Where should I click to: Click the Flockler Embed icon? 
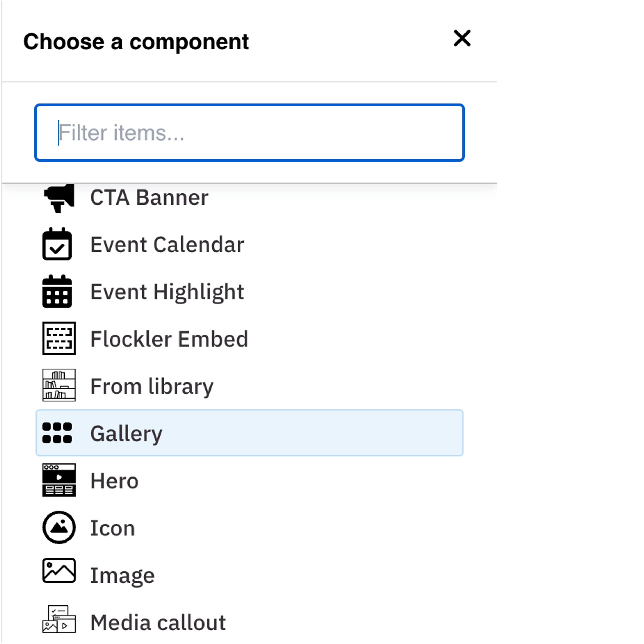(59, 338)
